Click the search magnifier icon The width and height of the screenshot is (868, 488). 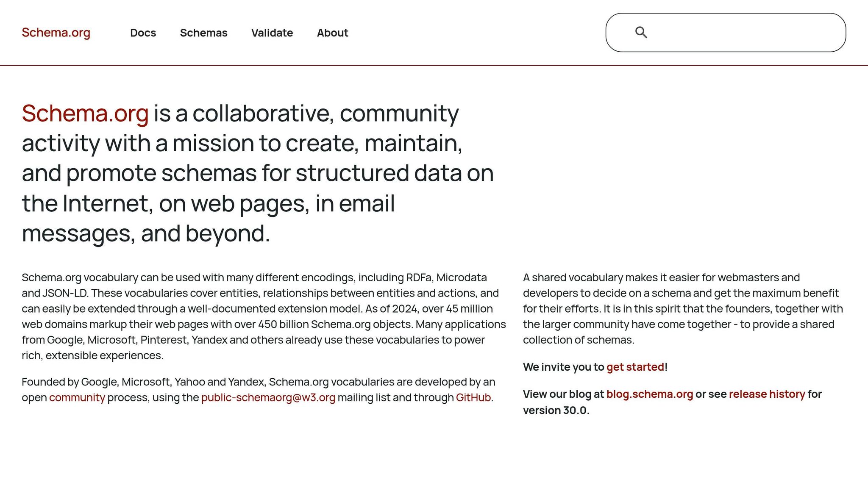tap(641, 33)
